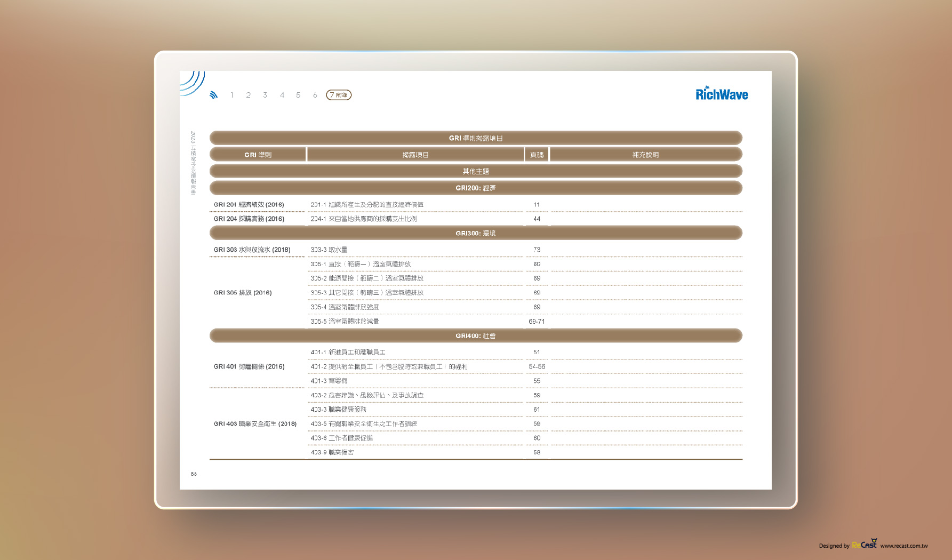Image resolution: width=952 pixels, height=560 pixels.
Task: Click the vertical report title in left margin
Action: tap(193, 163)
